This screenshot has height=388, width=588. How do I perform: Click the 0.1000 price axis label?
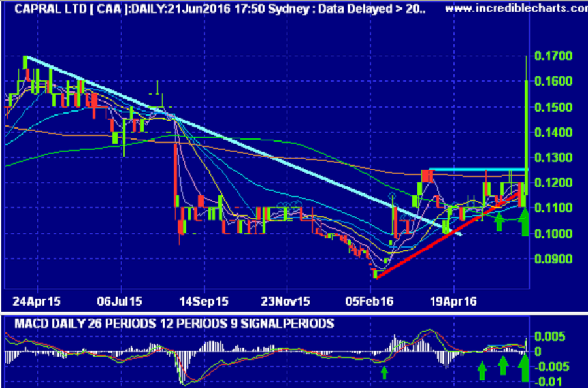(x=553, y=234)
